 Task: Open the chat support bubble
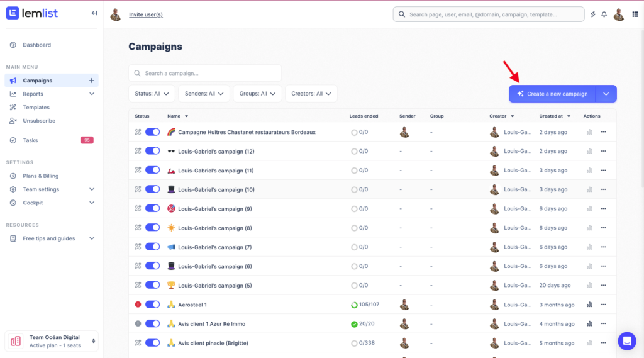pyautogui.click(x=626, y=340)
